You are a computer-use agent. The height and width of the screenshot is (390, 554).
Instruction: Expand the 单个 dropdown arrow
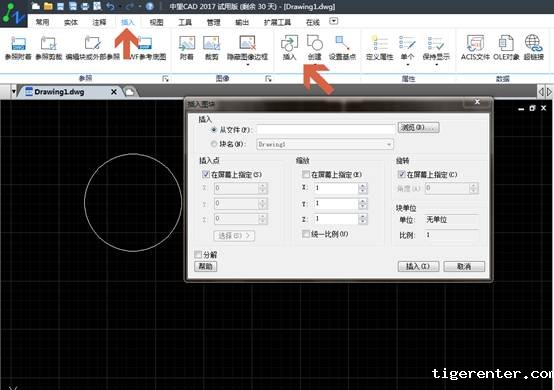point(407,65)
